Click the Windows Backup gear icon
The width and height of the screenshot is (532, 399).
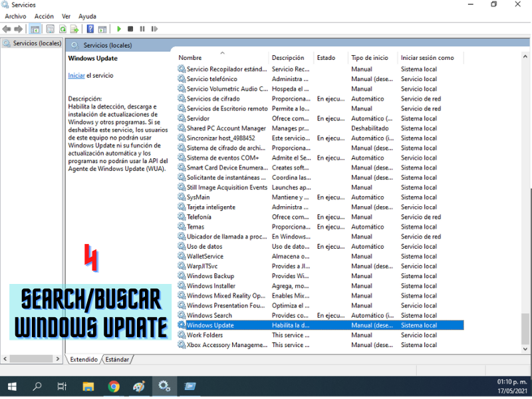[182, 276]
